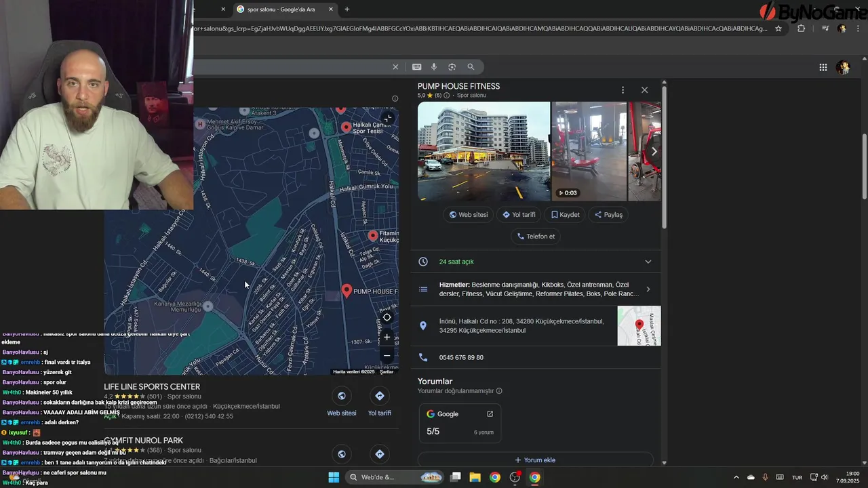Click the info icon next to the 5,0 rating
This screenshot has height=488, width=868.
pos(446,96)
